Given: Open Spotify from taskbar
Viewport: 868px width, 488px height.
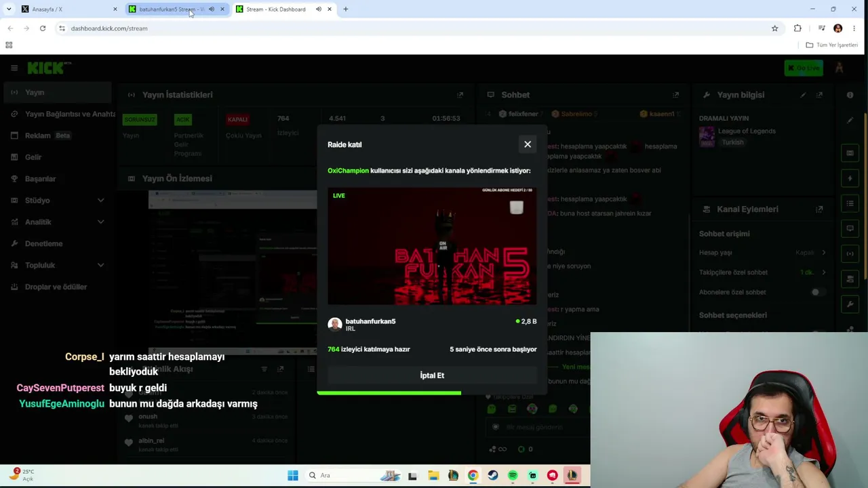Looking at the screenshot, I should (513, 476).
